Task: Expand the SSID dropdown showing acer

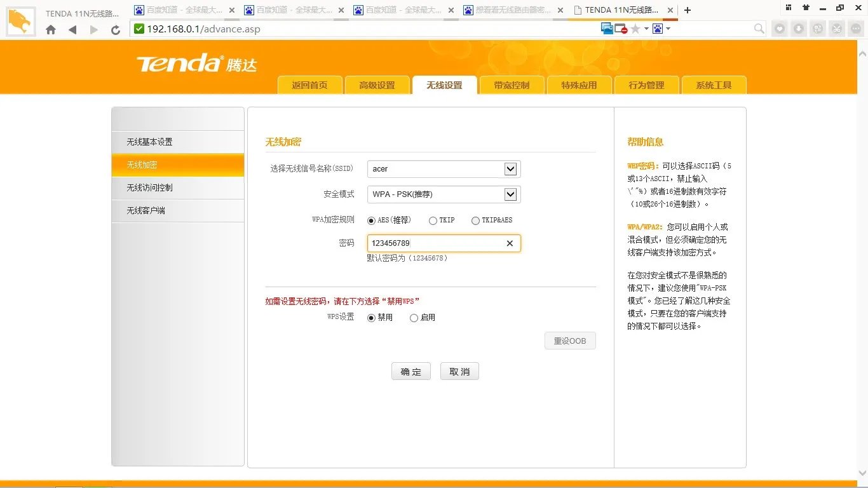Action: coord(510,169)
